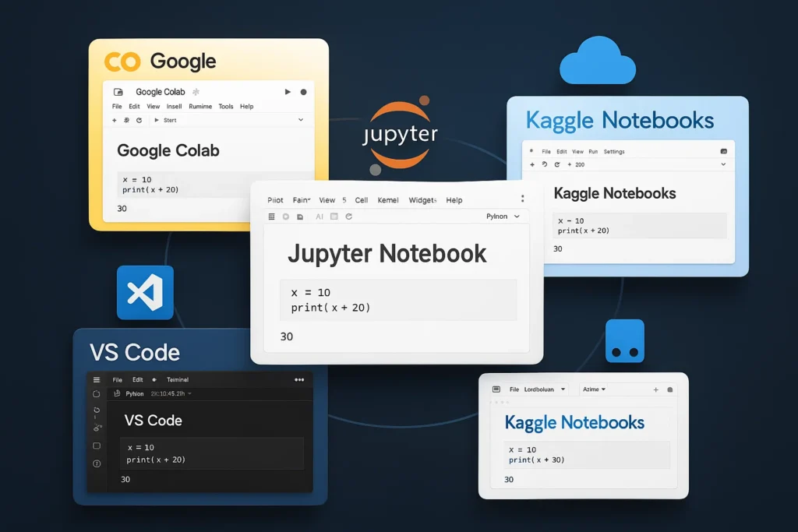Click the top Kaggle Notebooks code cell
798x532 pixels.
[x=640, y=225]
